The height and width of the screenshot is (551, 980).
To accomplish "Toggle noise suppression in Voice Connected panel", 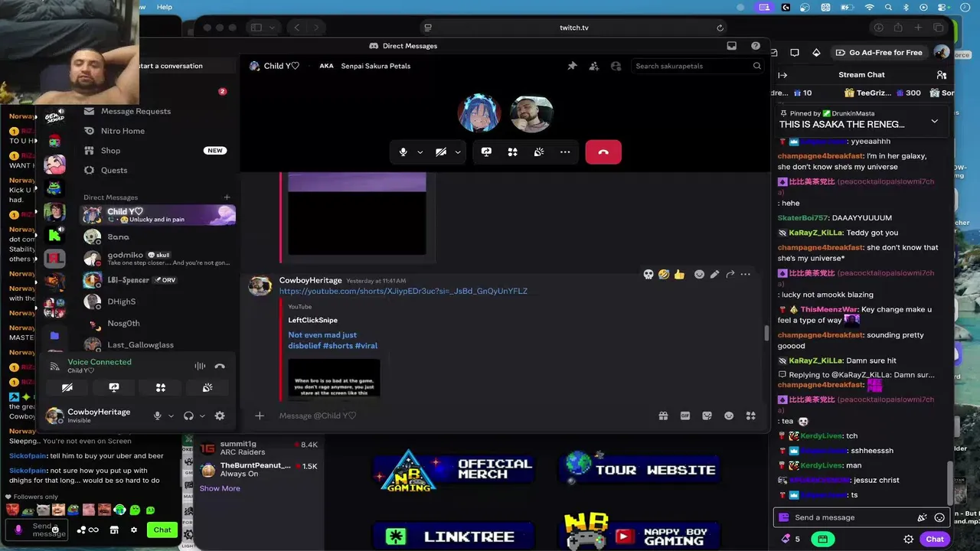I will [x=200, y=366].
